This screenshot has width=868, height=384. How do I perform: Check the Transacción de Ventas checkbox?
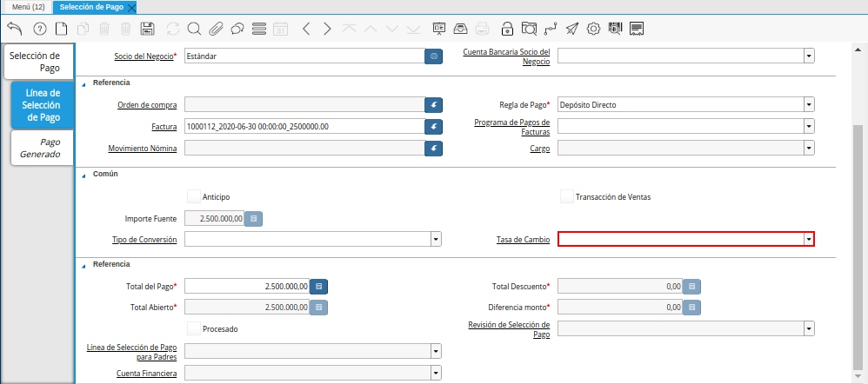click(567, 196)
